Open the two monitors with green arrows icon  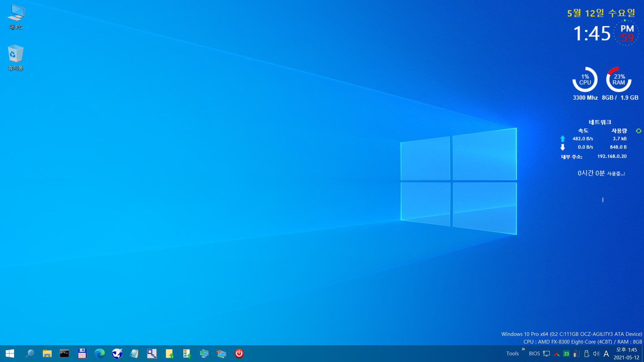pyautogui.click(x=204, y=354)
